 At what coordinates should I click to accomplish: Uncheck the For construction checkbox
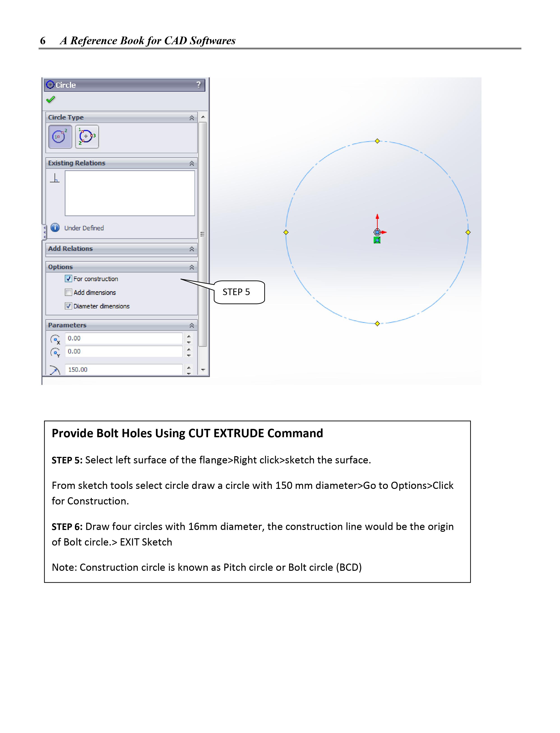(69, 279)
